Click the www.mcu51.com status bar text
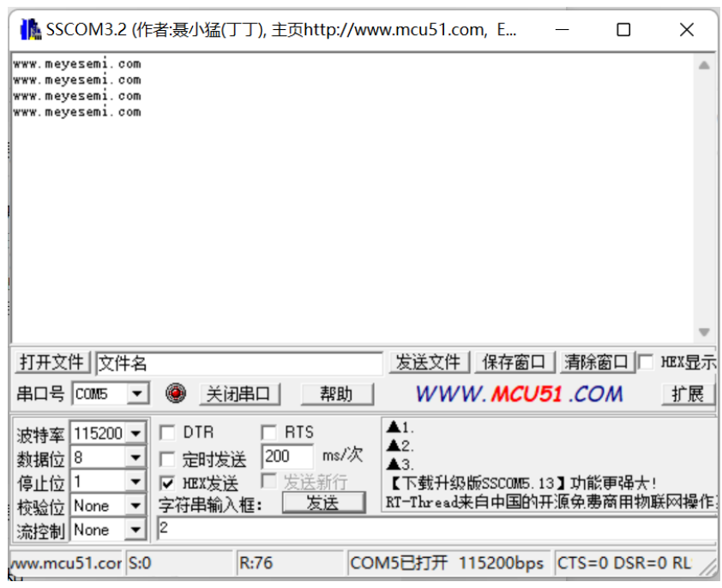 [x=65, y=562]
